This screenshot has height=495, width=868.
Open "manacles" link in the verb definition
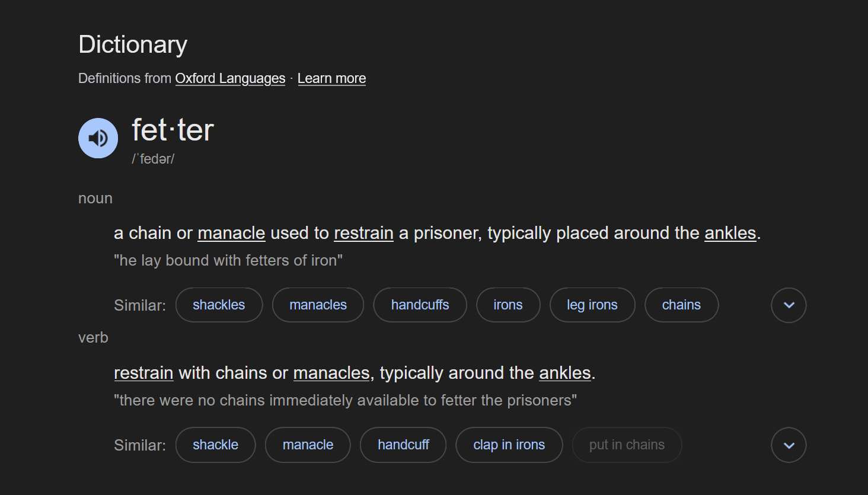tap(331, 373)
